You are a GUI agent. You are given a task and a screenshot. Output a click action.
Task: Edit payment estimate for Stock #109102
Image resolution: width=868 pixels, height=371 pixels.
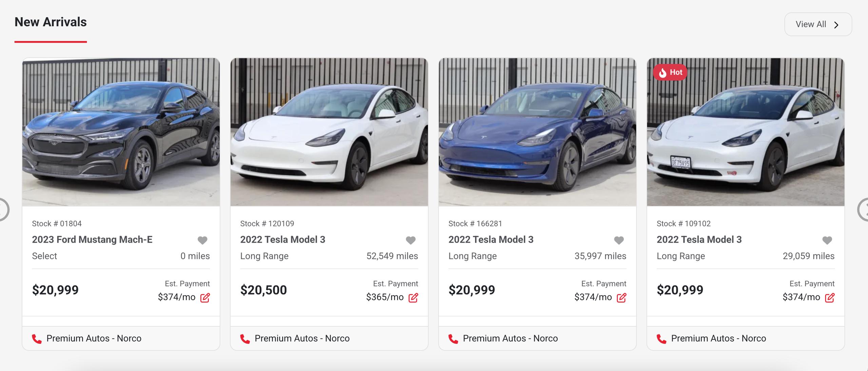pyautogui.click(x=829, y=297)
